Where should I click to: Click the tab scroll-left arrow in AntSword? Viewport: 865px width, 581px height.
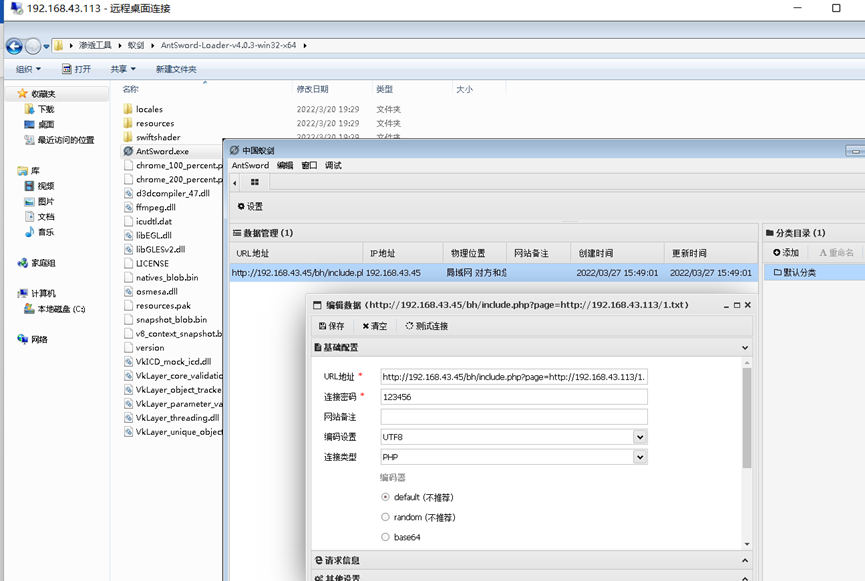pos(235,183)
